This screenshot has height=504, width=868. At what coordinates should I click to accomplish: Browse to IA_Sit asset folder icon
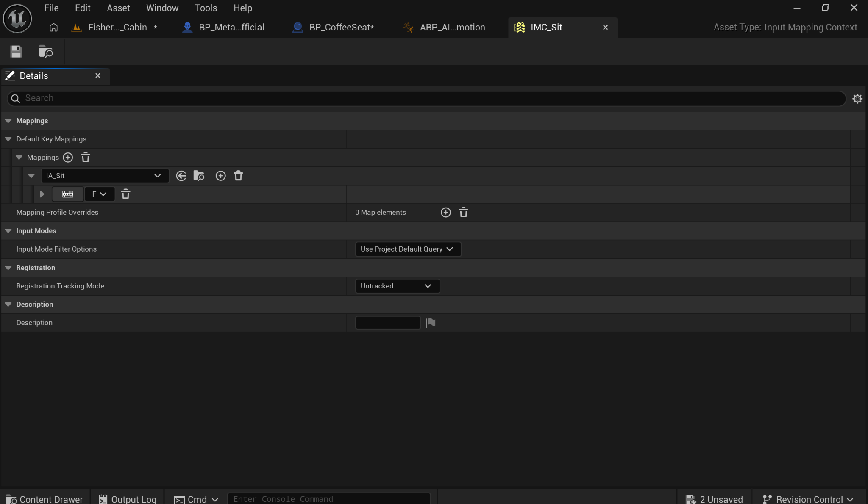pyautogui.click(x=199, y=176)
